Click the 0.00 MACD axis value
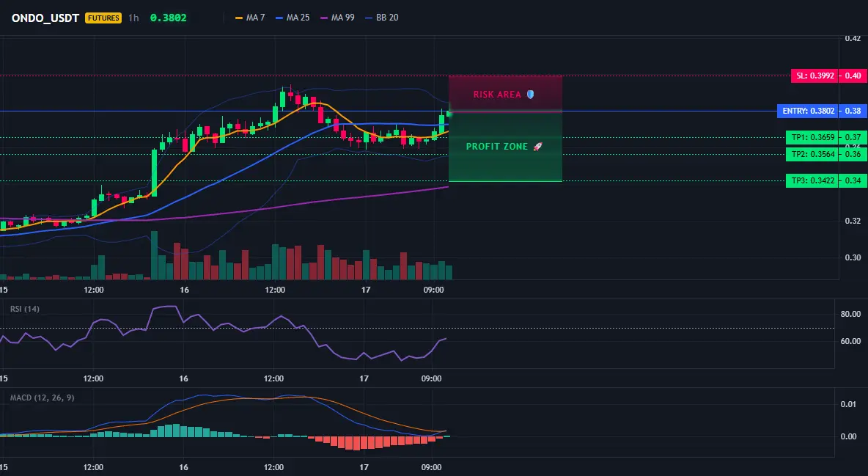 (x=849, y=436)
